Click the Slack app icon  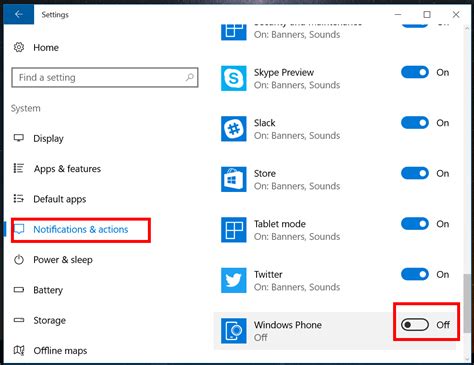[x=234, y=129]
